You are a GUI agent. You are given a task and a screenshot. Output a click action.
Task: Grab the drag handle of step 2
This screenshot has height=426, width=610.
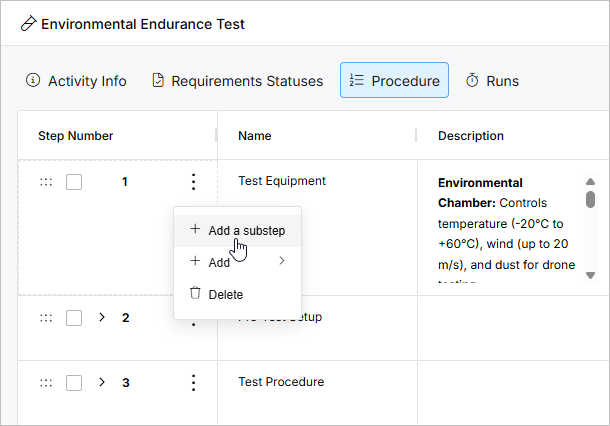pos(45,318)
